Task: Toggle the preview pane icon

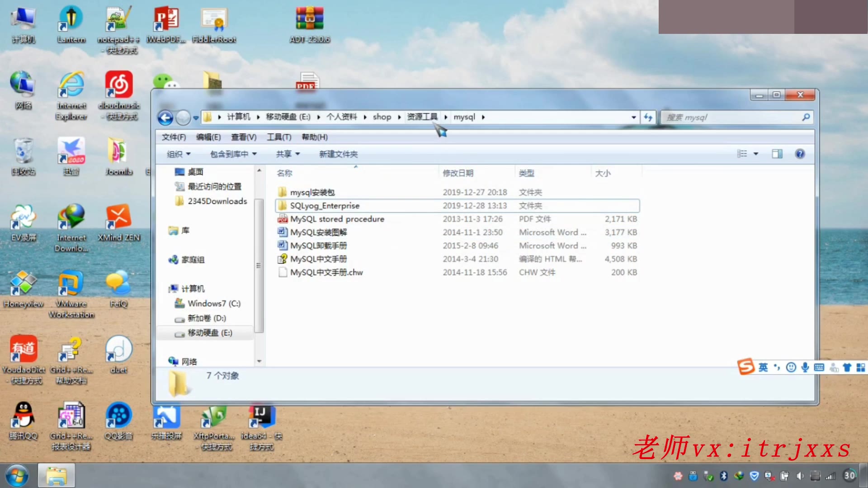Action: 777,154
